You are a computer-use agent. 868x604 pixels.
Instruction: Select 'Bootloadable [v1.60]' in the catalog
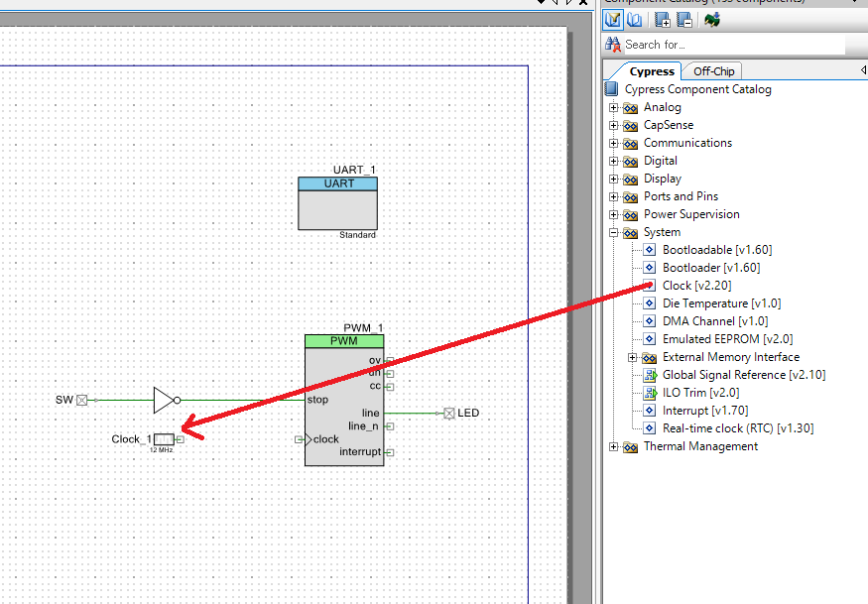tap(717, 250)
